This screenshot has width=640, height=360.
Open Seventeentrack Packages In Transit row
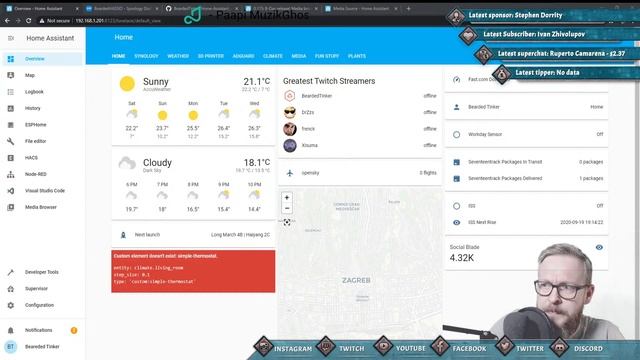pyautogui.click(x=527, y=162)
